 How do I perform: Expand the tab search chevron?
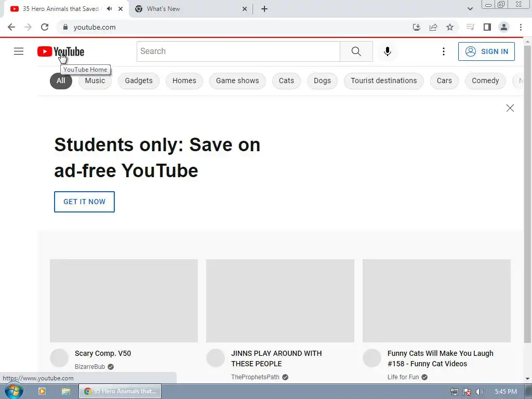coord(470,9)
